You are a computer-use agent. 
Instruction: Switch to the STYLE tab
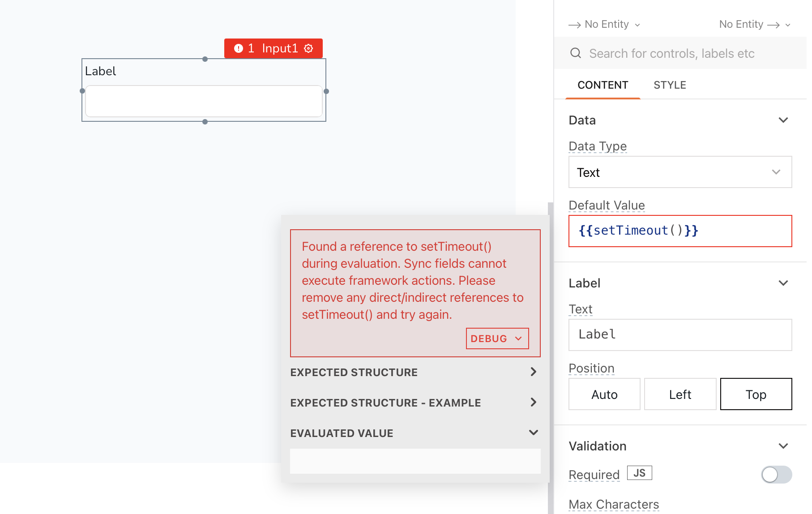tap(670, 85)
